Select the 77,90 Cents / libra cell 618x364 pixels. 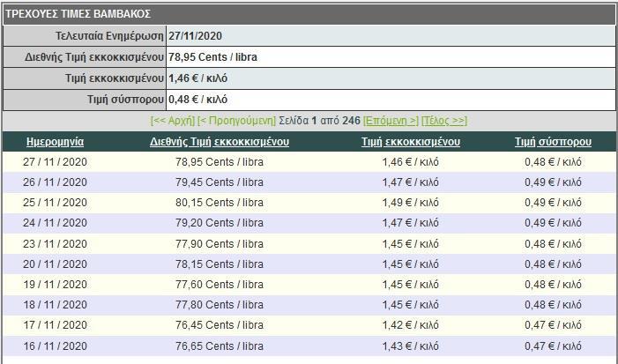point(220,243)
